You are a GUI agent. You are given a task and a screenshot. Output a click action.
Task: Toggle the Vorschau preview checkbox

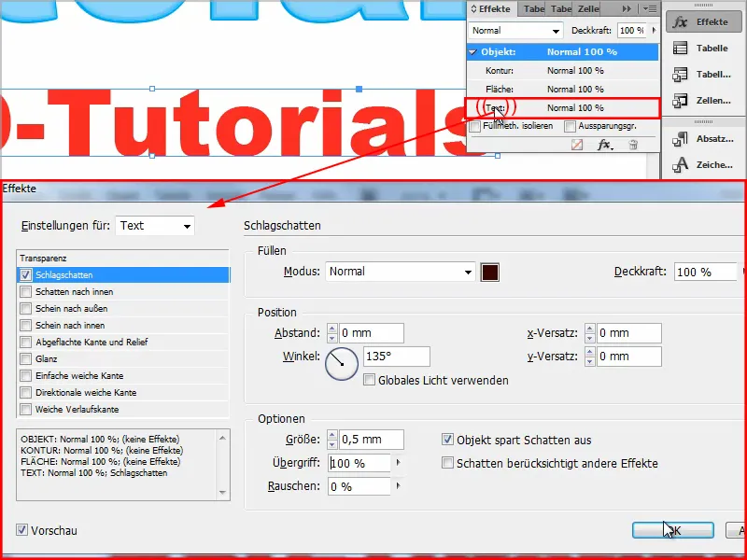coord(21,530)
